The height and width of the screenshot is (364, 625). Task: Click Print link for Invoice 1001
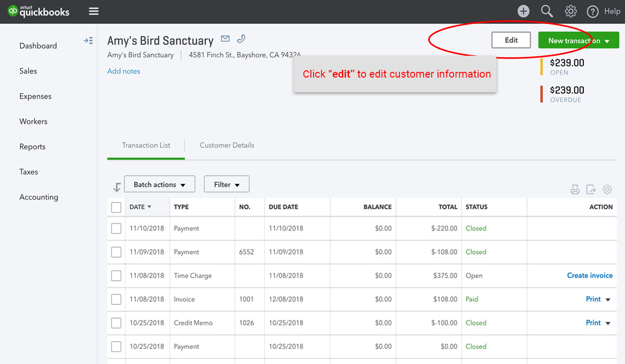tap(593, 299)
